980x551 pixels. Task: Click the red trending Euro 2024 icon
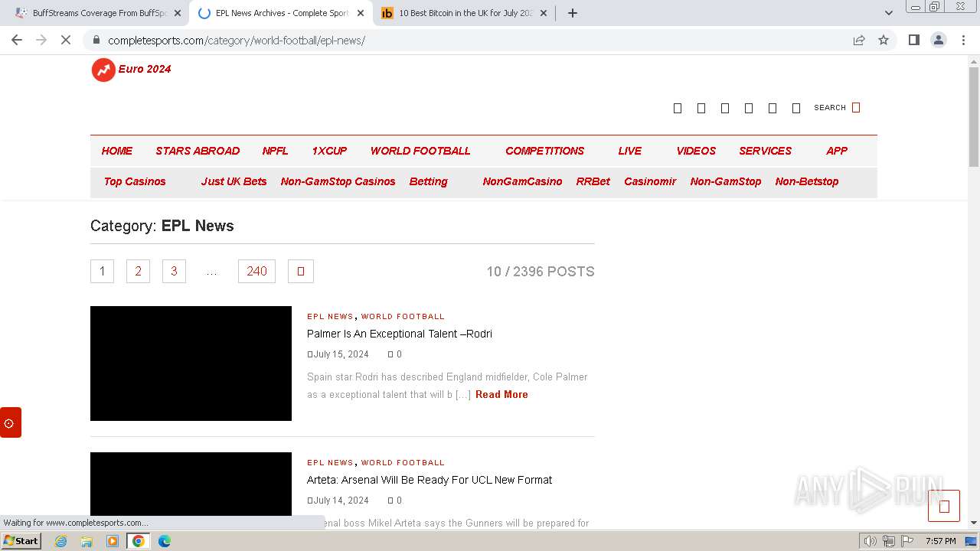103,70
